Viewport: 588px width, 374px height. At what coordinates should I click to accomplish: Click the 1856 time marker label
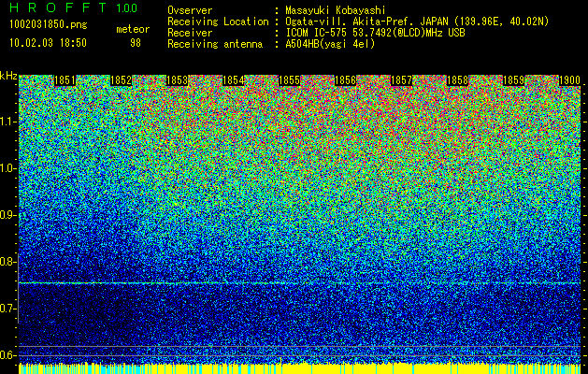pos(345,80)
